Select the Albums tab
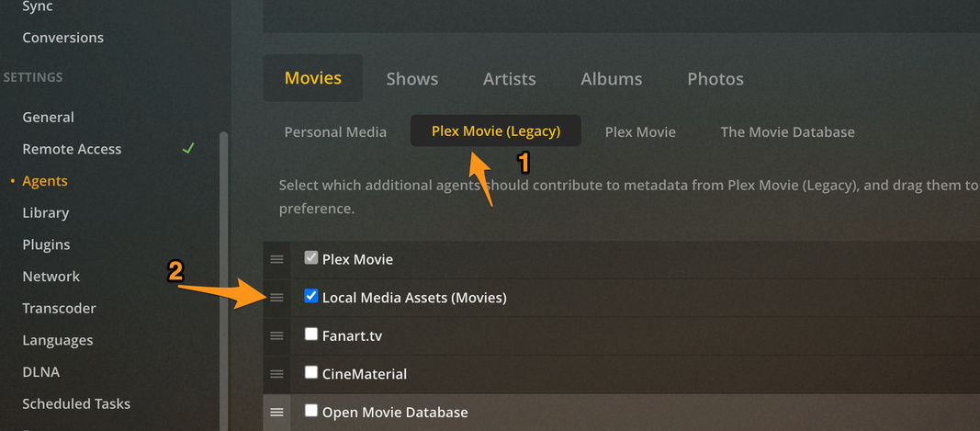980x431 pixels. tap(612, 79)
